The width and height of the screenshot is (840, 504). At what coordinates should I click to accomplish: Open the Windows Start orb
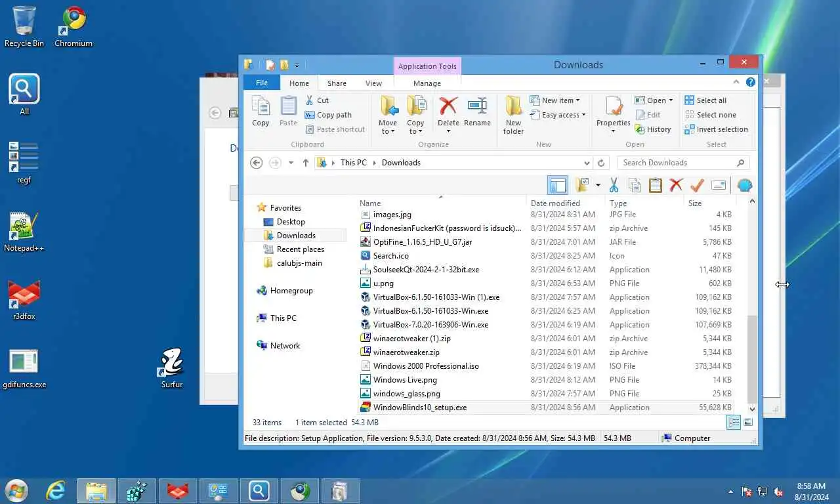(x=16, y=491)
